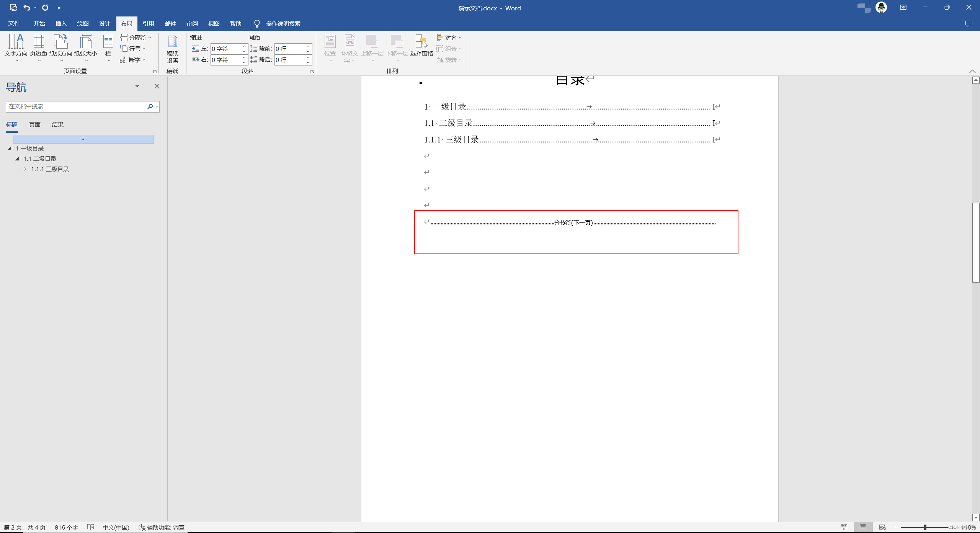Switch to Read Mode in the status bar
This screenshot has height=533, width=980.
(x=844, y=527)
